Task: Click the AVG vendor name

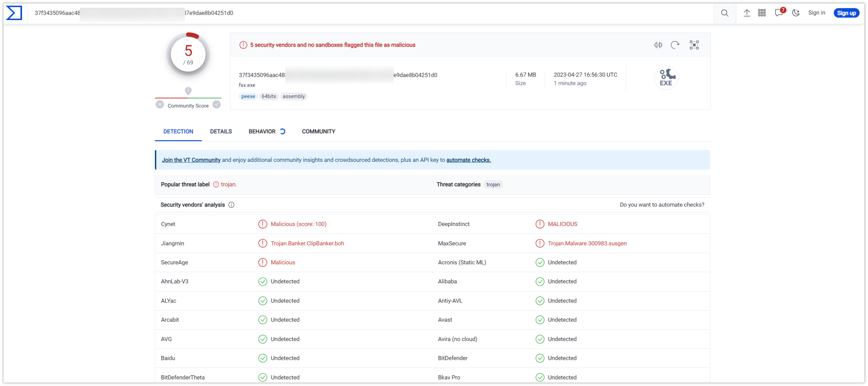Action: (166, 339)
